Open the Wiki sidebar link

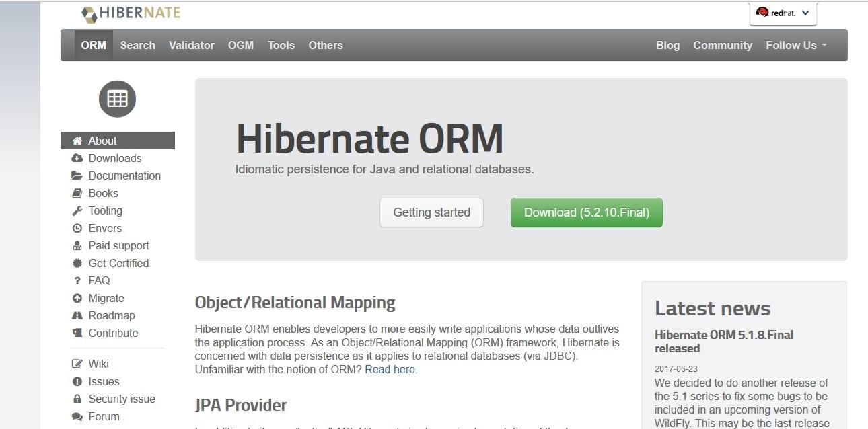[98, 364]
